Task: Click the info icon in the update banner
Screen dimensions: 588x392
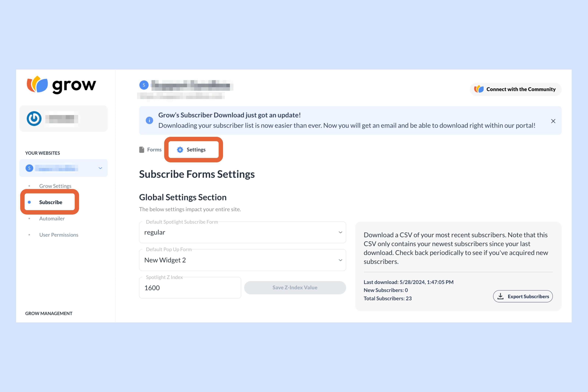Action: coord(149,120)
